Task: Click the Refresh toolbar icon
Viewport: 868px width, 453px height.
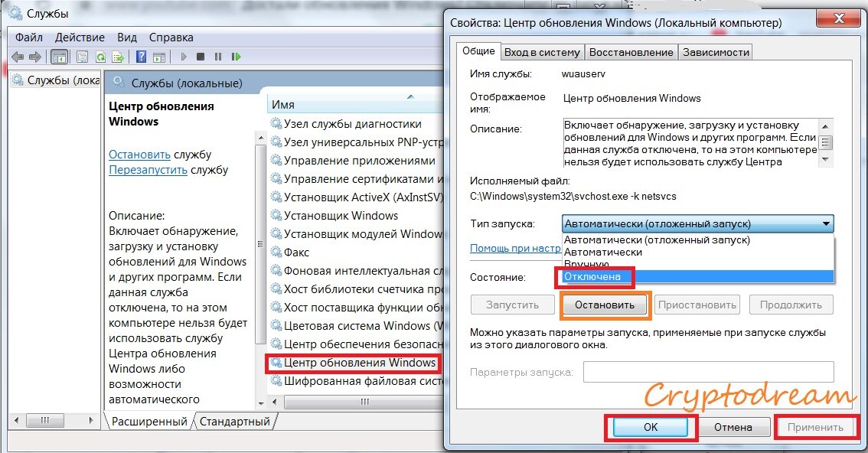Action: click(x=100, y=57)
